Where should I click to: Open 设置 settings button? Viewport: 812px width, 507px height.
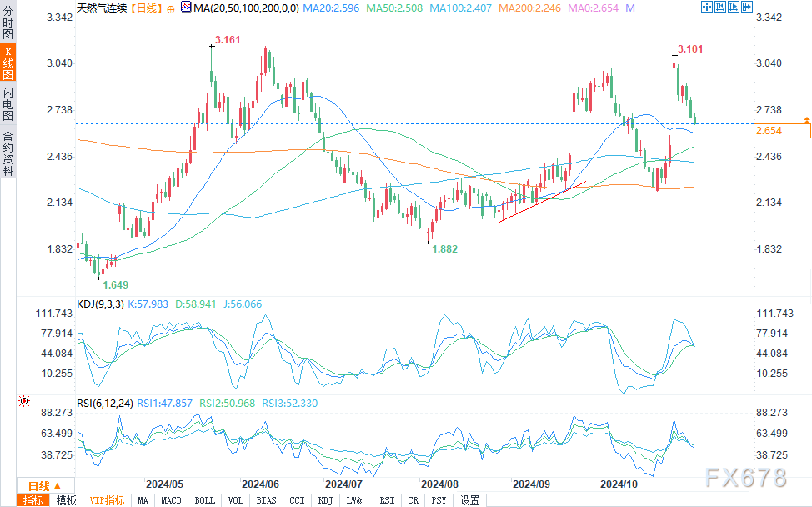[470, 500]
